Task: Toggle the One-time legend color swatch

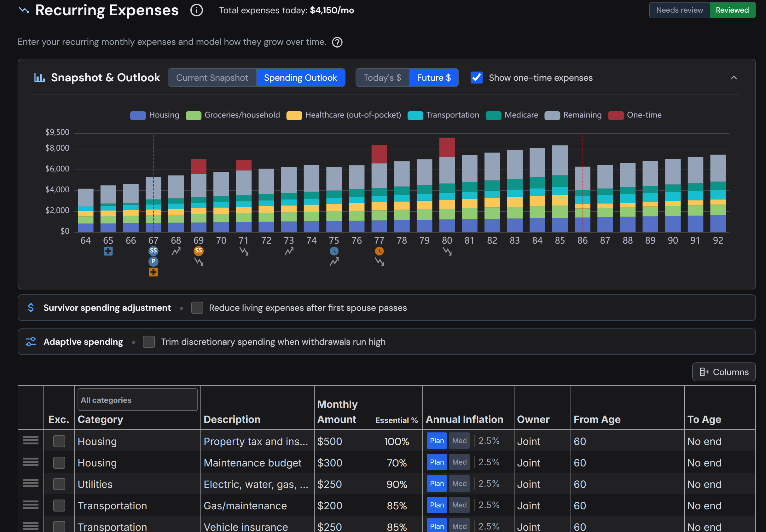Action: click(615, 115)
